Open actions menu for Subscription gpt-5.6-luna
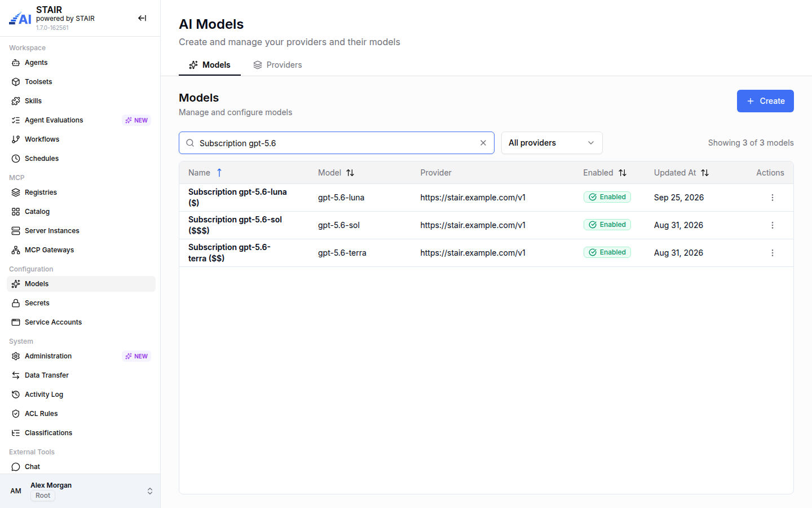Viewport: 812px width, 508px height. [x=773, y=198]
